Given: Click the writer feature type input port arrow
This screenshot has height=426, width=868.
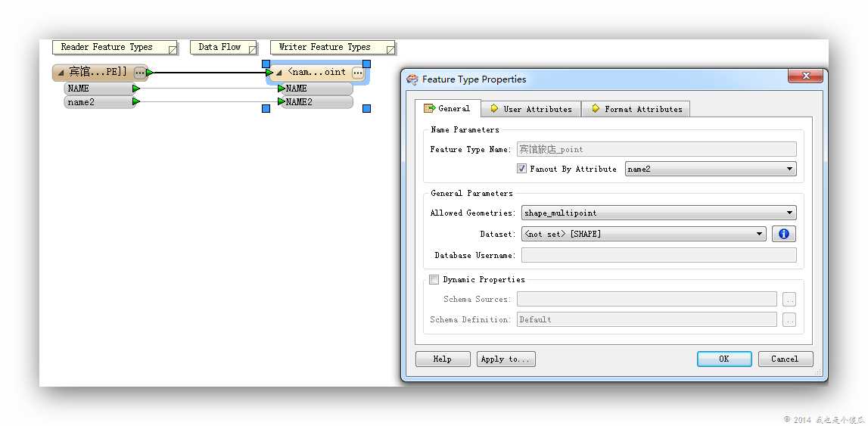Looking at the screenshot, I should [269, 73].
